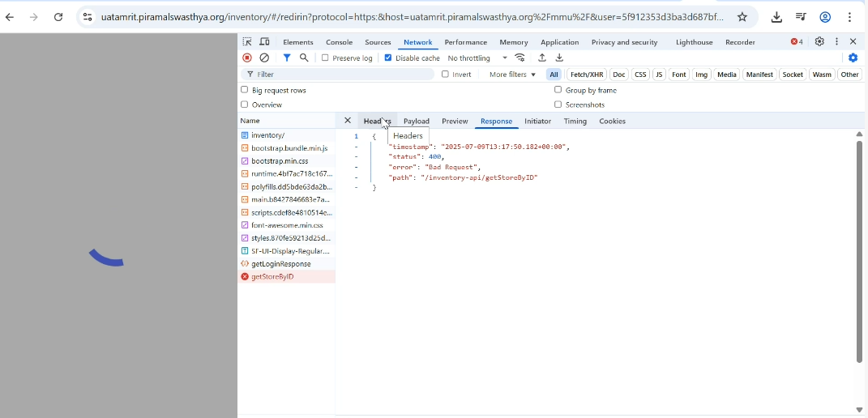Filter requests by Fetch/XHR
Viewport: 868px width, 418px height.
tap(587, 75)
